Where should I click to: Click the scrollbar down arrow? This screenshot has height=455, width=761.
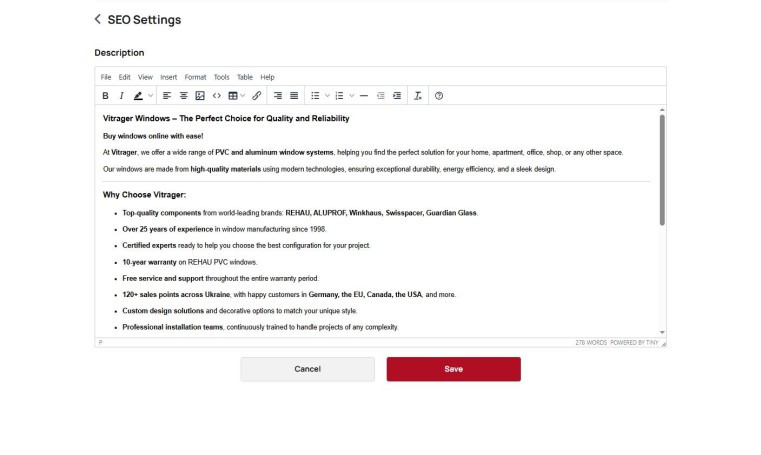click(662, 332)
